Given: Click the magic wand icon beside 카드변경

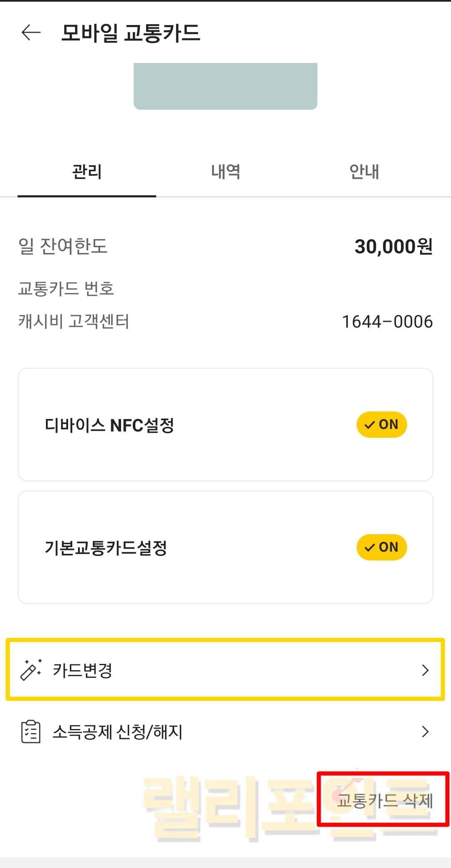Looking at the screenshot, I should (x=30, y=670).
